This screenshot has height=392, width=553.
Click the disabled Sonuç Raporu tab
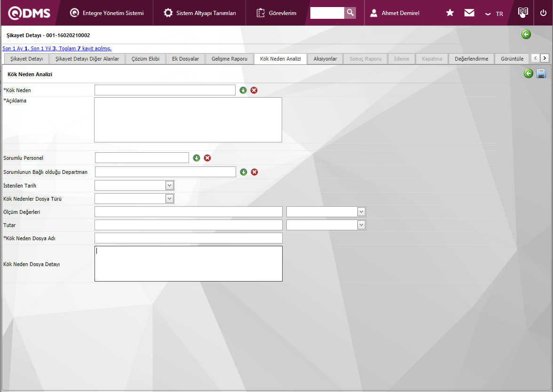point(365,59)
